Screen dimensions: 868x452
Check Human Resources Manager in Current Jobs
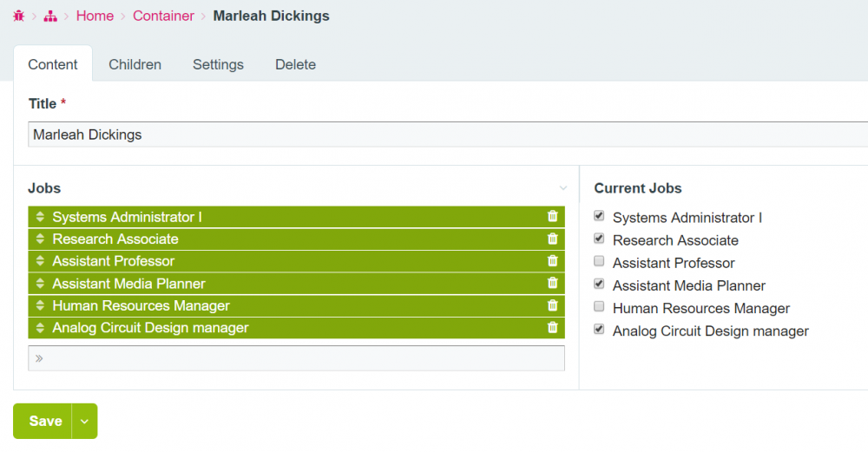click(x=599, y=306)
